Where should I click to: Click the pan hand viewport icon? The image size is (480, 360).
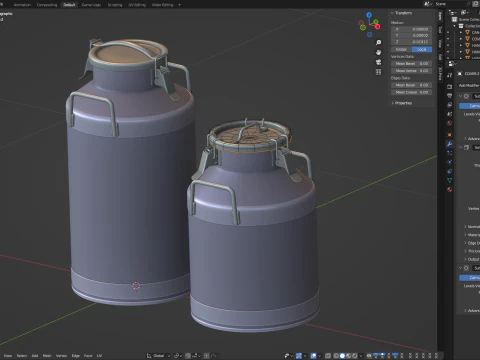coord(378,52)
